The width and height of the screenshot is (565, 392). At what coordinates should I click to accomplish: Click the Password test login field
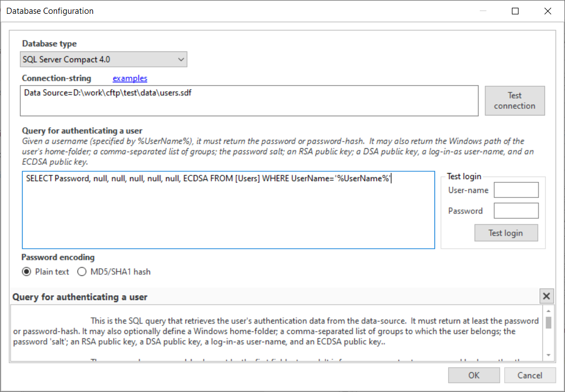coord(516,210)
